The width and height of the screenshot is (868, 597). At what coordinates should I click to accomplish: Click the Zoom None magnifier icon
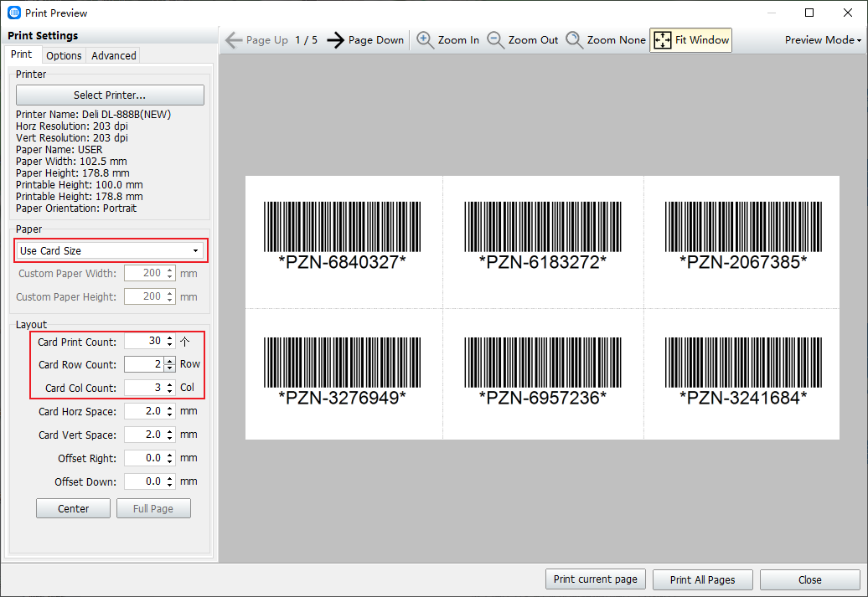574,40
